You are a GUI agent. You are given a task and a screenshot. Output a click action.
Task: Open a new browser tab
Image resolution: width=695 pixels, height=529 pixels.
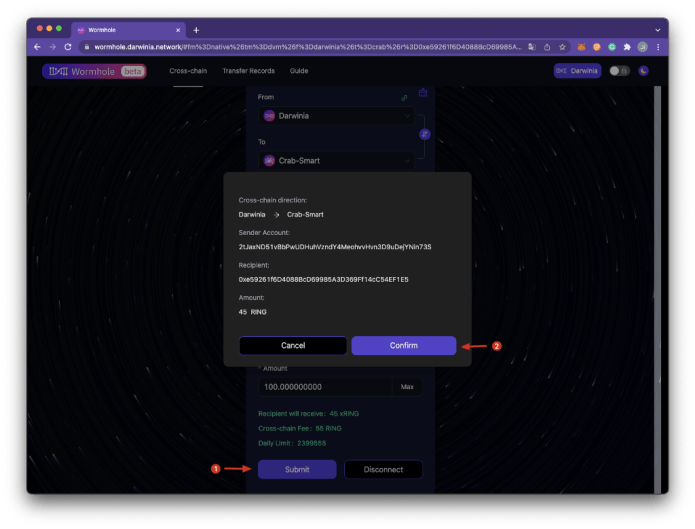[x=196, y=30]
